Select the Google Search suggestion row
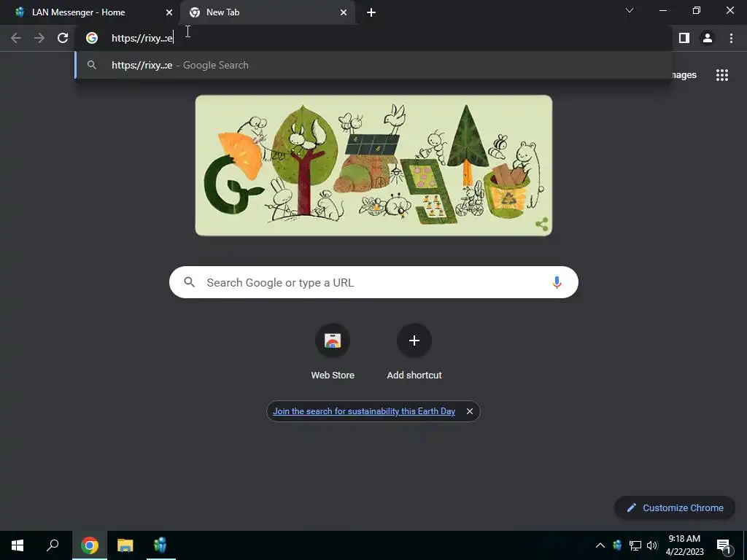 tap(373, 65)
